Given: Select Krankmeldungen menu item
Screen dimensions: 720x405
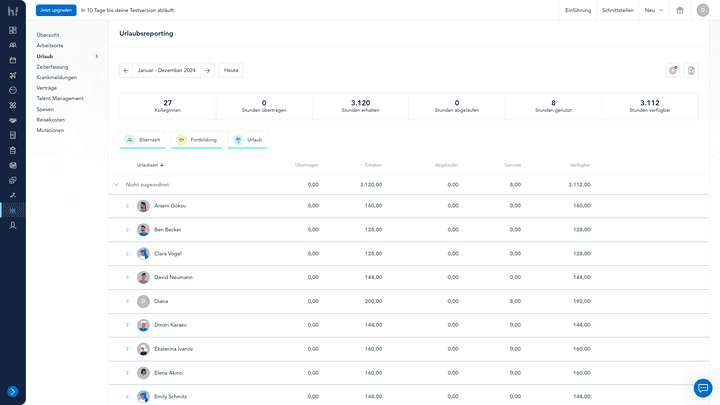Looking at the screenshot, I should [x=56, y=77].
